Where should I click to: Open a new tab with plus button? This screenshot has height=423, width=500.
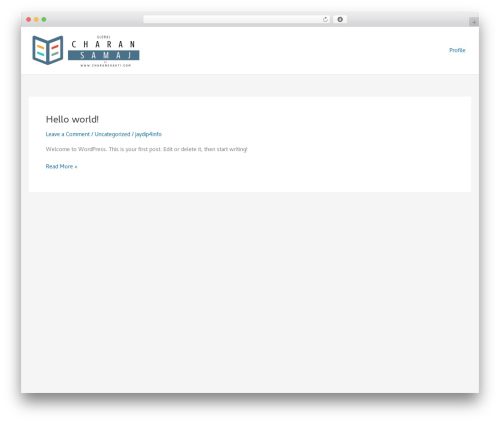pos(474,22)
